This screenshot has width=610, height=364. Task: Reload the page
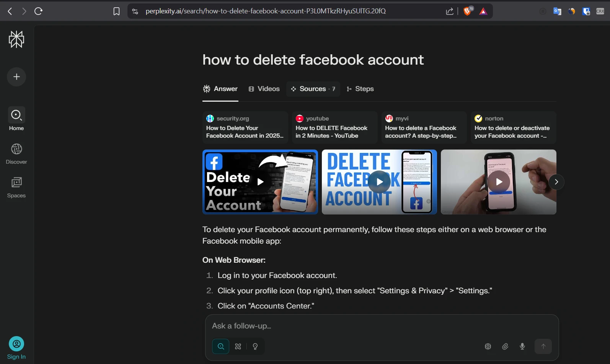coord(38,11)
